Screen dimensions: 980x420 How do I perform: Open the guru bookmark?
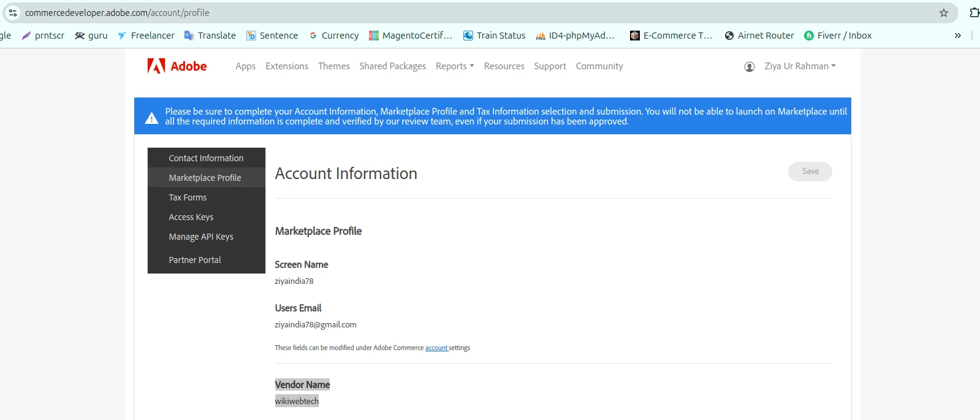(91, 36)
